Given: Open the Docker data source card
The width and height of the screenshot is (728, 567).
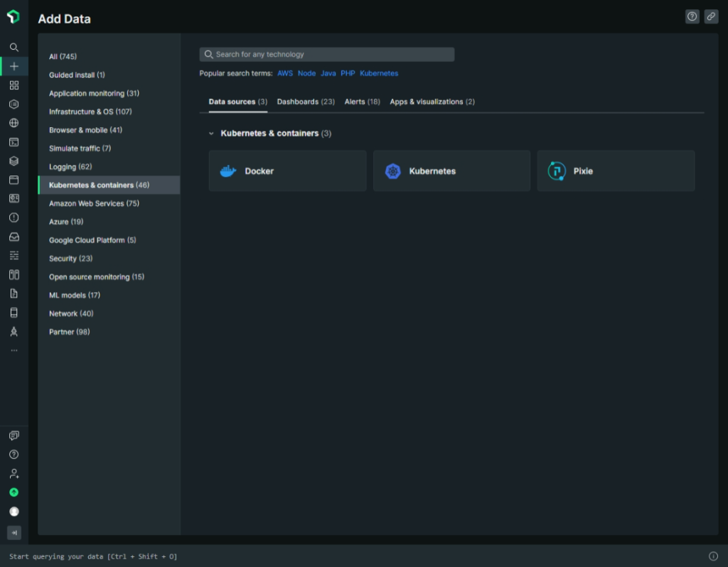Looking at the screenshot, I should click(287, 171).
